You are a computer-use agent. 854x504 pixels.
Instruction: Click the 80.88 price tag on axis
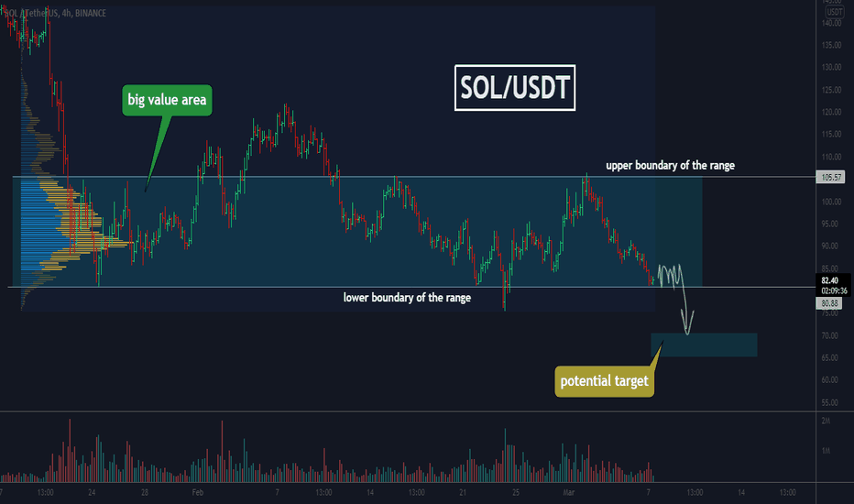(x=829, y=303)
